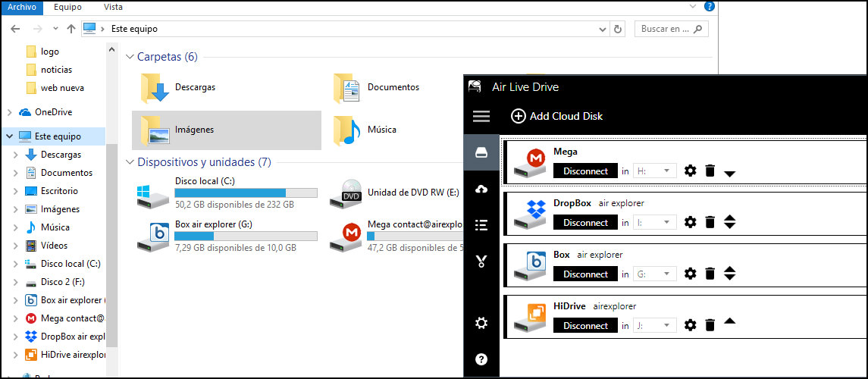Click Add Cloud Disk label

(x=566, y=116)
